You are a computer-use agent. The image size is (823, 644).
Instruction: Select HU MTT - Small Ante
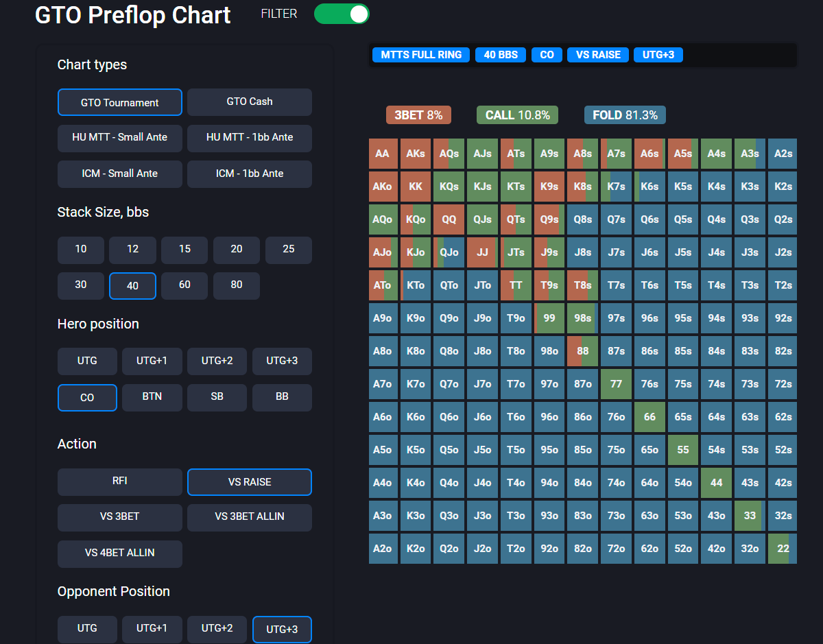[x=120, y=137]
